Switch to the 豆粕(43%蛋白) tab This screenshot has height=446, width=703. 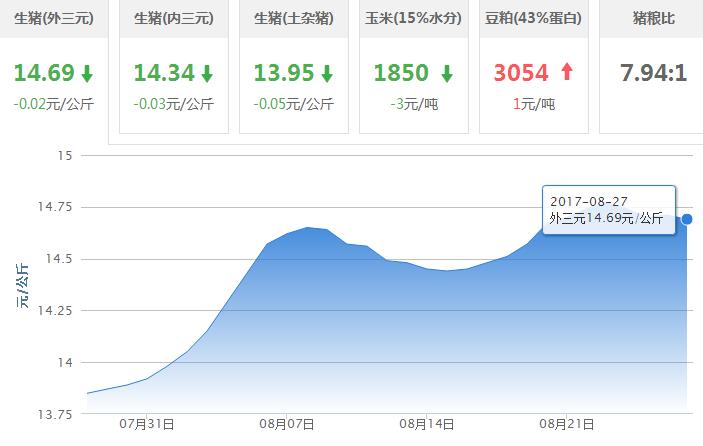(533, 18)
